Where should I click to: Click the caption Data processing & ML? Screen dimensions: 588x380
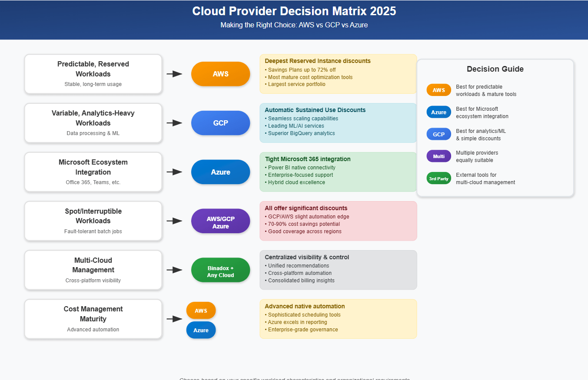(93, 133)
